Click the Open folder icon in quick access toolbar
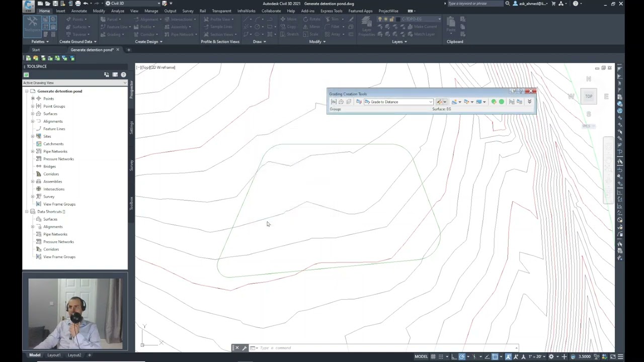The width and height of the screenshot is (644, 362). click(48, 4)
